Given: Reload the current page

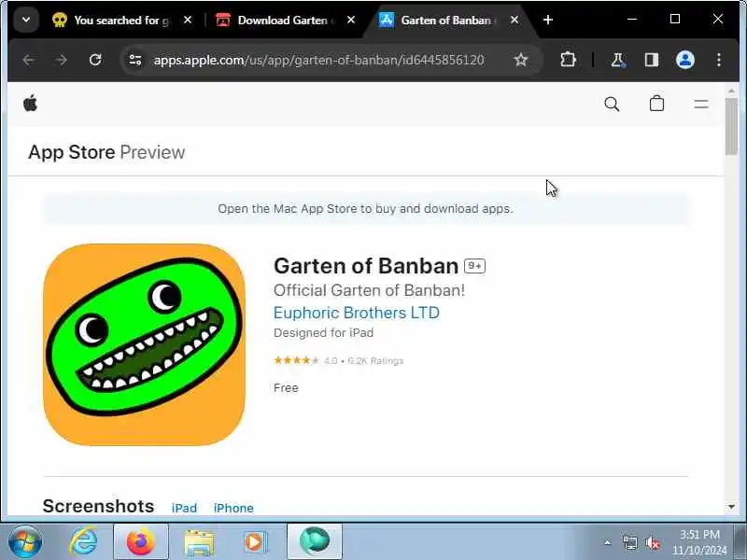Looking at the screenshot, I should (95, 60).
